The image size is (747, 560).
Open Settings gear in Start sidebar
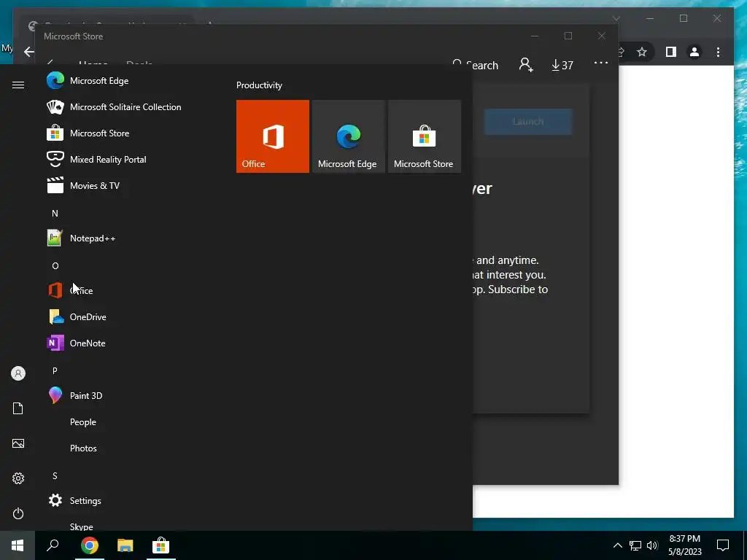point(18,478)
